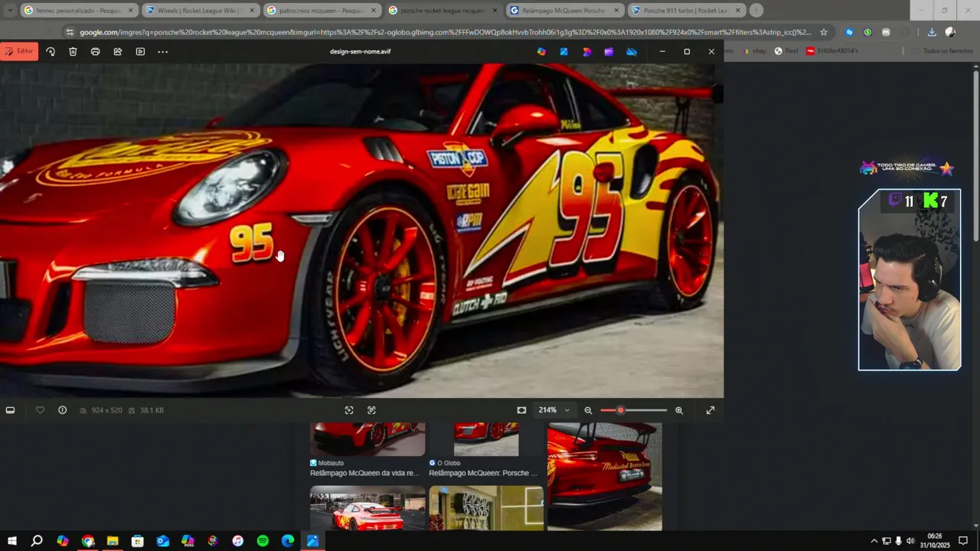980x551 pixels.
Task: Open Windows Start menu
Action: coord(12,541)
